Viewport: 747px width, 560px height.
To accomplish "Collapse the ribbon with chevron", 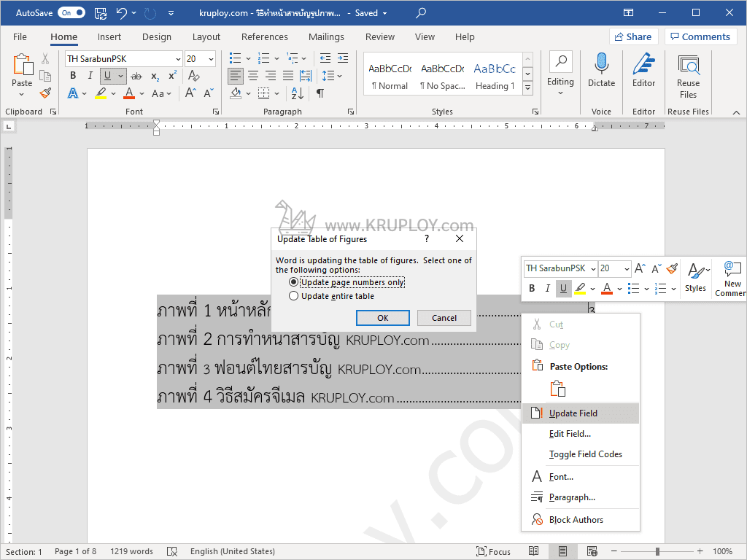I will 736,112.
